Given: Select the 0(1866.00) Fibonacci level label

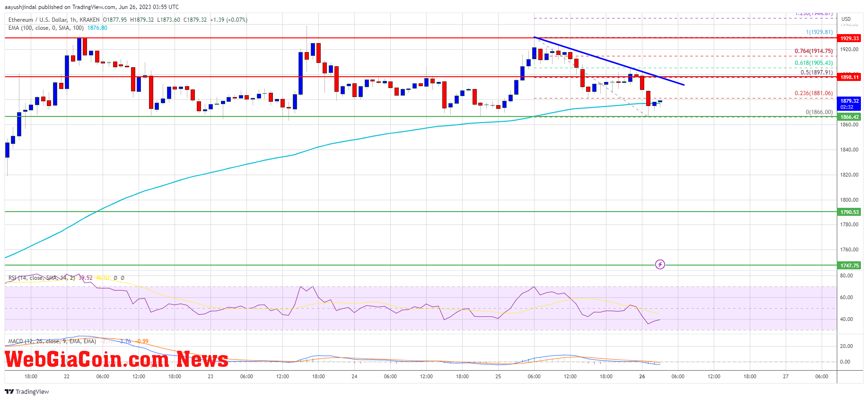Looking at the screenshot, I should pos(819,112).
